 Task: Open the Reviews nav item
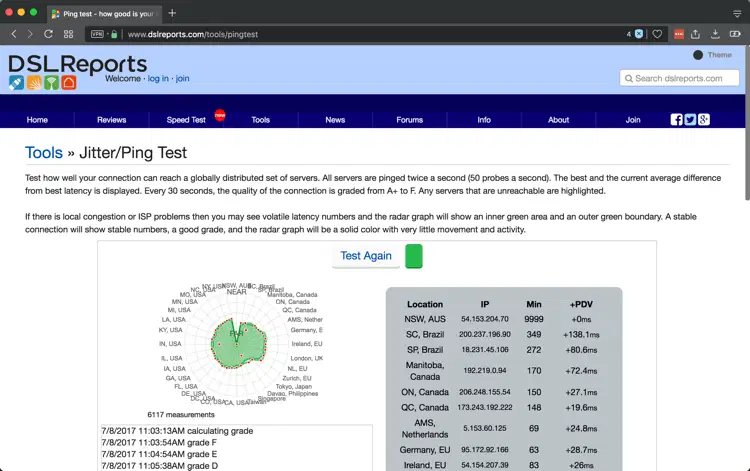[x=111, y=120]
